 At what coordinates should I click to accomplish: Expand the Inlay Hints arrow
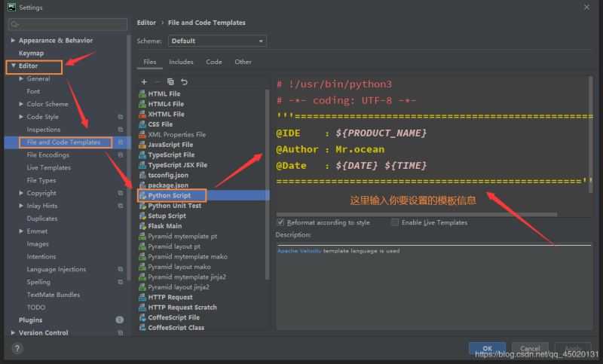click(21, 206)
